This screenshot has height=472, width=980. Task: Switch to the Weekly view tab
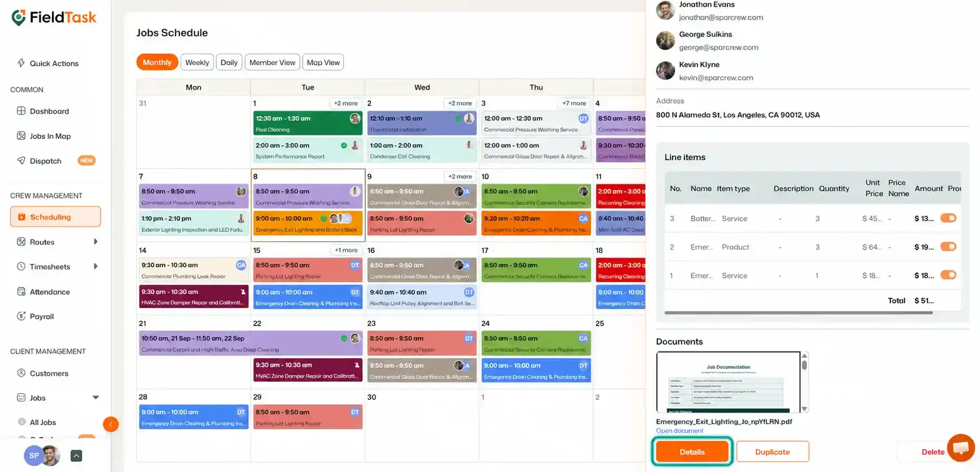pos(197,62)
